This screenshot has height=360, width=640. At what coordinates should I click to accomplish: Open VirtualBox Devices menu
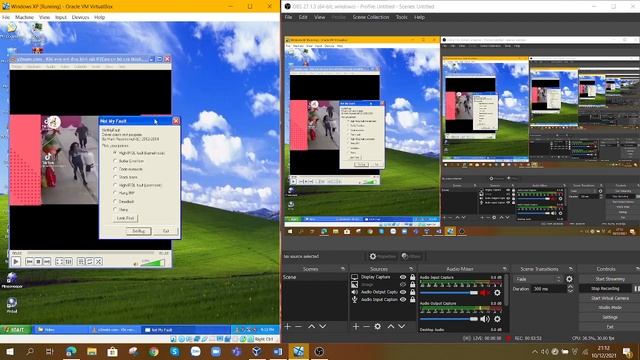[x=80, y=17]
